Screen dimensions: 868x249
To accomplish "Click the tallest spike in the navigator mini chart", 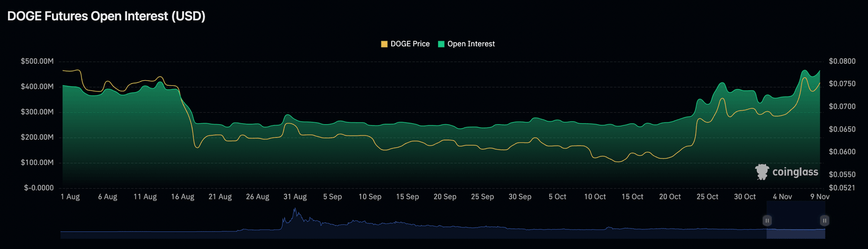I will coord(294,211).
